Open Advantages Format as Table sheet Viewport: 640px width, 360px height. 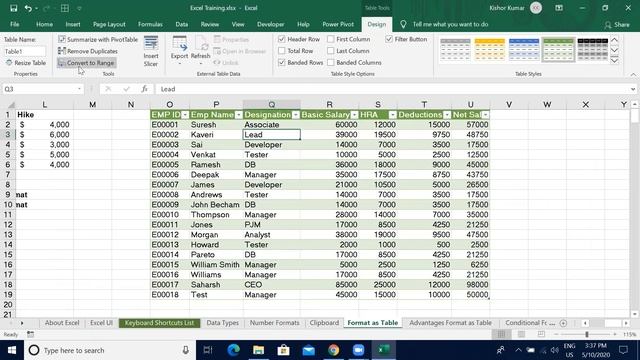pyautogui.click(x=450, y=323)
